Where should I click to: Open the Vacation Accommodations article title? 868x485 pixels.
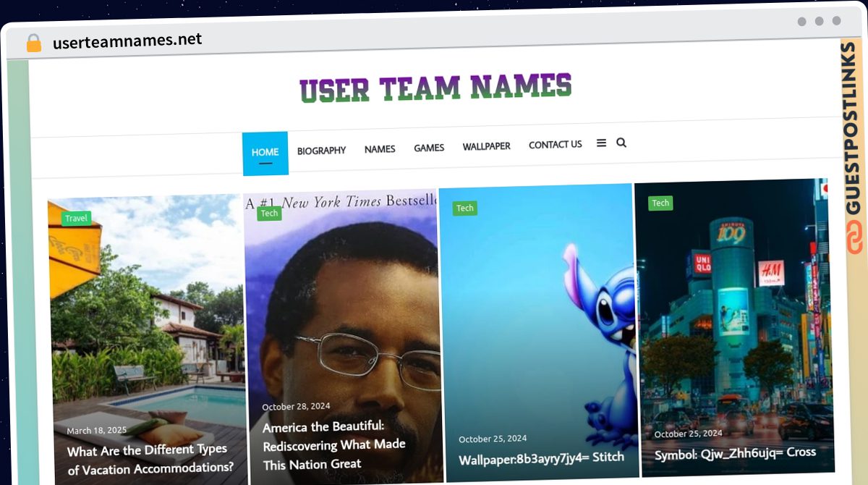point(150,459)
